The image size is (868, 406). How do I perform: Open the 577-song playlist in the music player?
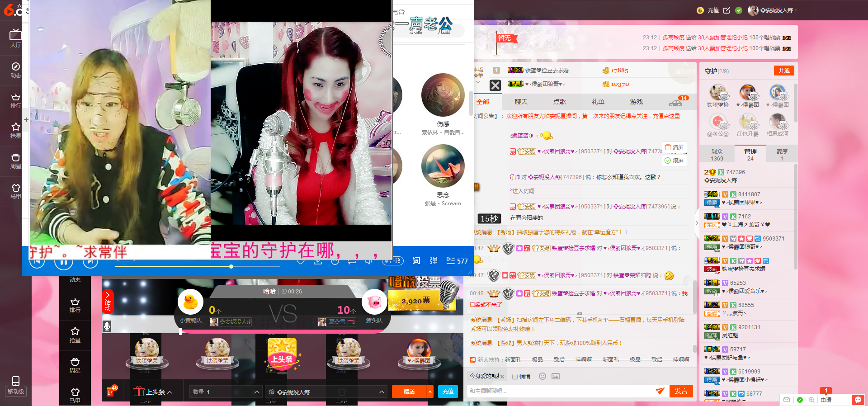point(457,261)
